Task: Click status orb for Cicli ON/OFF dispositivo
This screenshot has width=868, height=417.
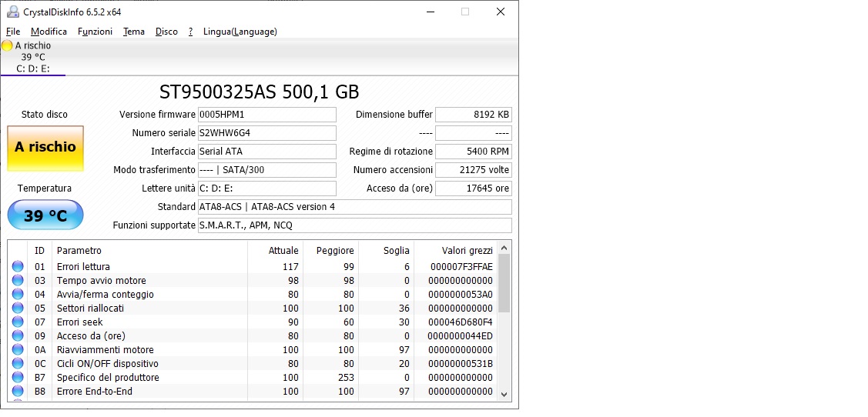Action: (x=18, y=363)
